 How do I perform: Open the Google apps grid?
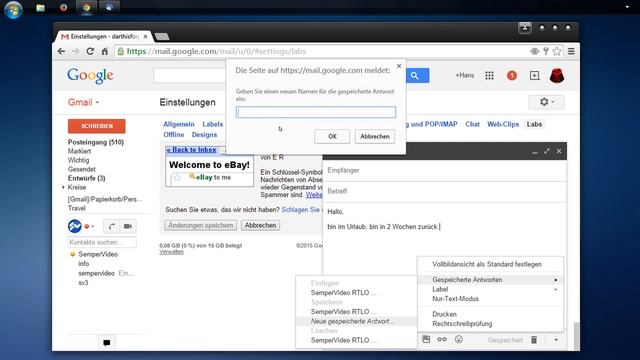pos(489,76)
